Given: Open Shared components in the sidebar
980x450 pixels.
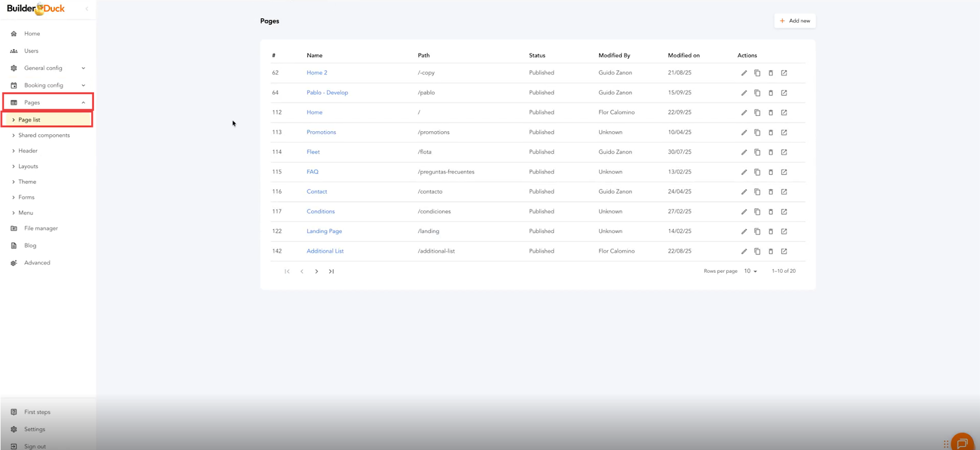Looking at the screenshot, I should pyautogui.click(x=44, y=135).
